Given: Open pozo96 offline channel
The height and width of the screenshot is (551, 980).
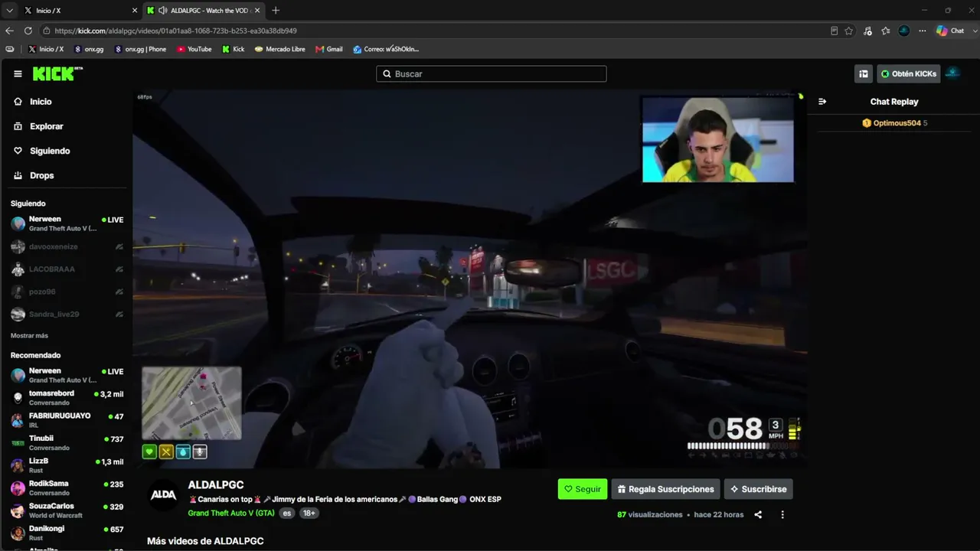Looking at the screenshot, I should [x=67, y=292].
